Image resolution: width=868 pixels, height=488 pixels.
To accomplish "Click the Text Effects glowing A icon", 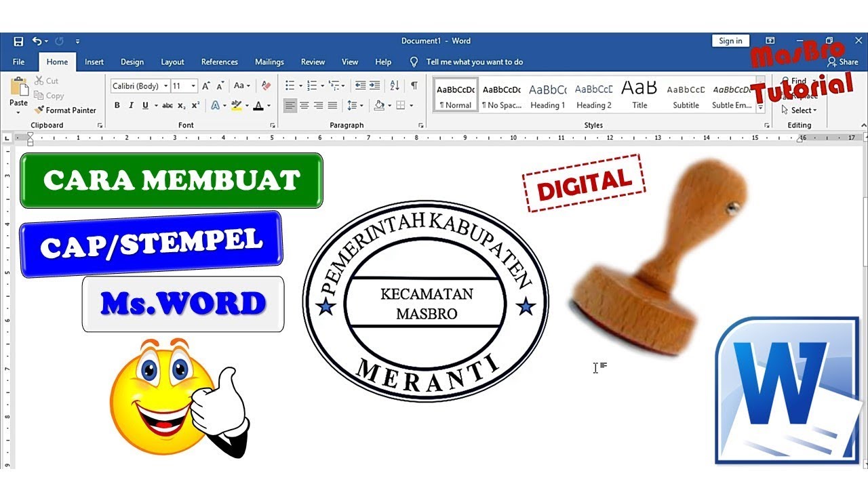I will click(x=215, y=106).
